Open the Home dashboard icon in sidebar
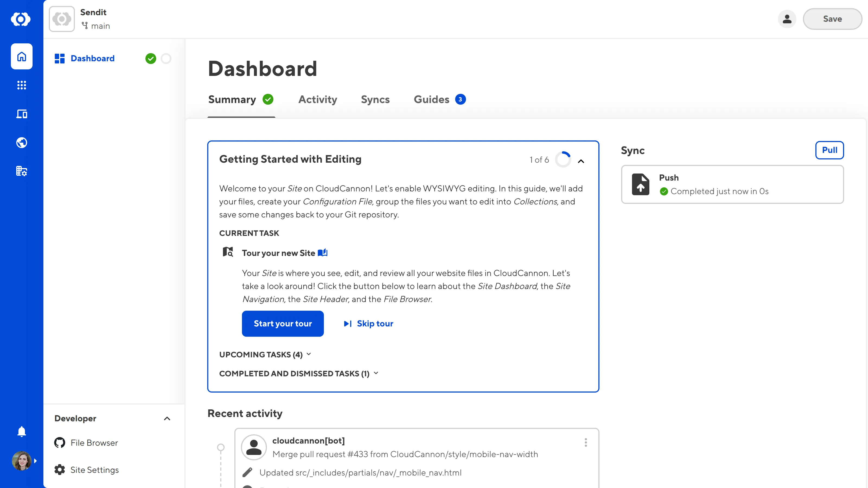The image size is (868, 488). click(21, 57)
